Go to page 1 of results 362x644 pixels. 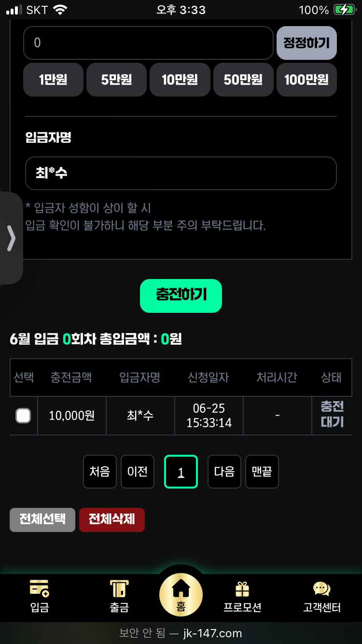point(181,472)
